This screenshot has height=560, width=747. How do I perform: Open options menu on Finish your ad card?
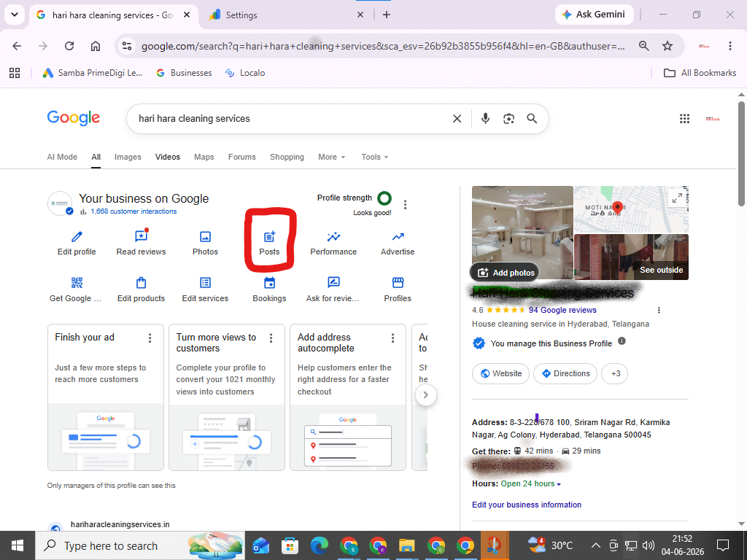tap(150, 338)
